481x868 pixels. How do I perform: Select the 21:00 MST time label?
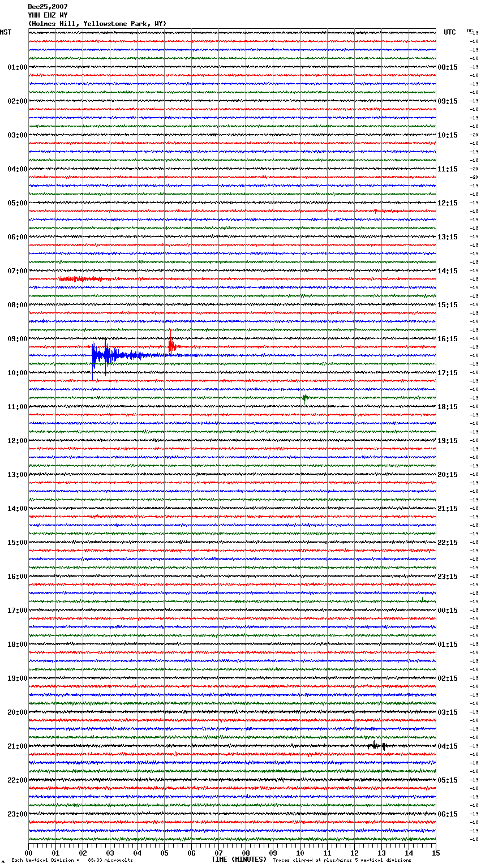(x=17, y=746)
